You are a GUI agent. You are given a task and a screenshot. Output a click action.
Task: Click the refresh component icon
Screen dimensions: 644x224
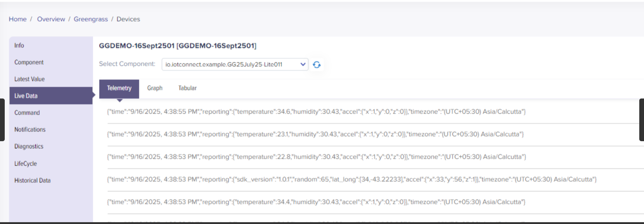click(x=317, y=65)
